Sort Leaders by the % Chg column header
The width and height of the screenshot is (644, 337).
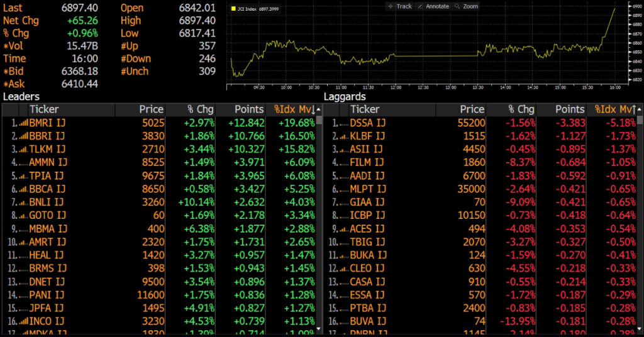(190, 109)
